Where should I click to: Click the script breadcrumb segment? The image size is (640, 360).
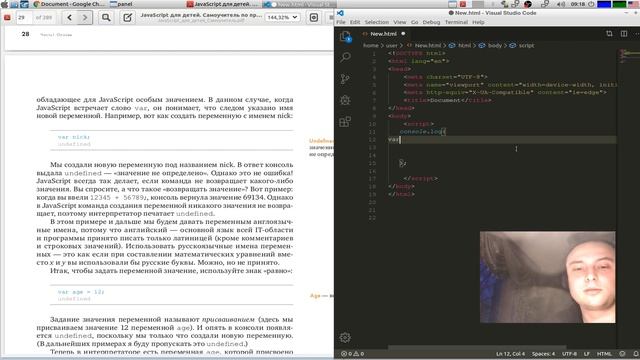522,46
